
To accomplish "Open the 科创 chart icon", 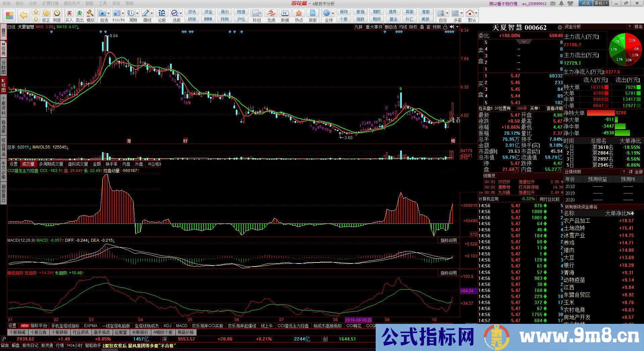I will tap(257, 13).
